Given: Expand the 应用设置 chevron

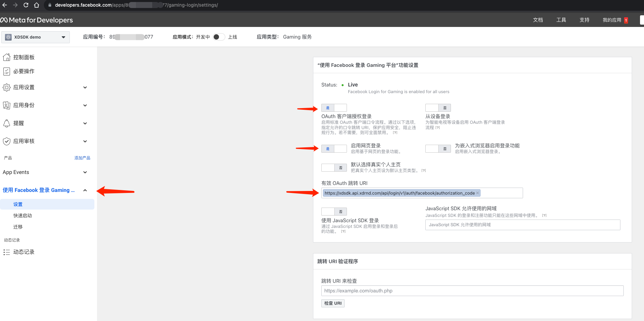Looking at the screenshot, I should click(x=85, y=87).
